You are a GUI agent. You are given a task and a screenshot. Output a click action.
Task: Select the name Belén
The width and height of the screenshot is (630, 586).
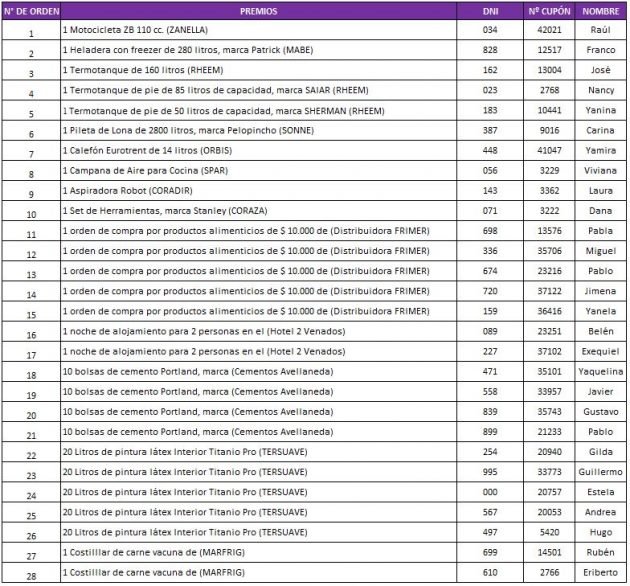(600, 331)
